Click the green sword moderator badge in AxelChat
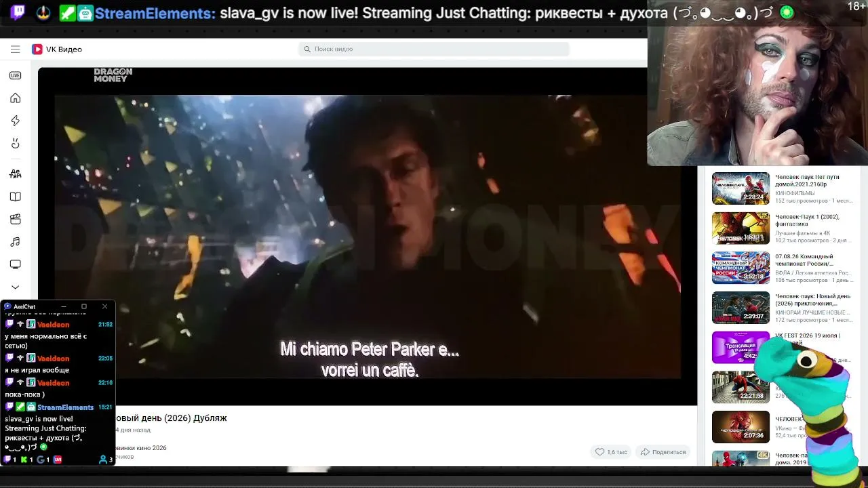The height and width of the screenshot is (488, 868). tap(20, 407)
